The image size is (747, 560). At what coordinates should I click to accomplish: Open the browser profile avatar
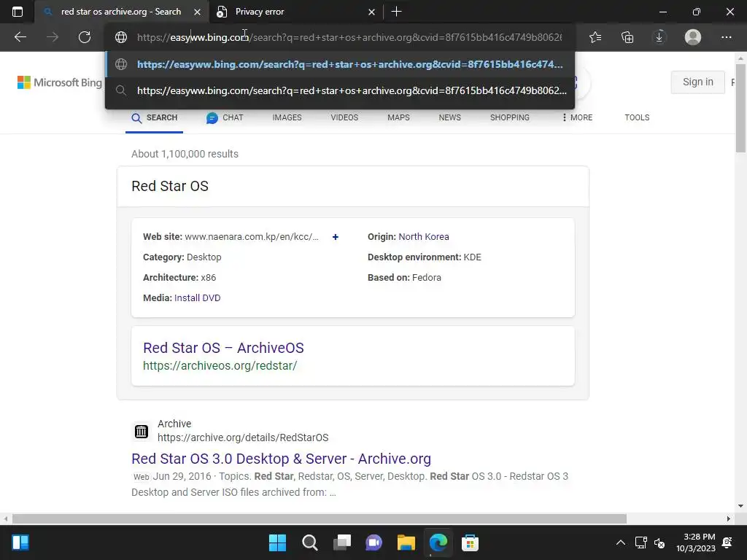(x=693, y=37)
